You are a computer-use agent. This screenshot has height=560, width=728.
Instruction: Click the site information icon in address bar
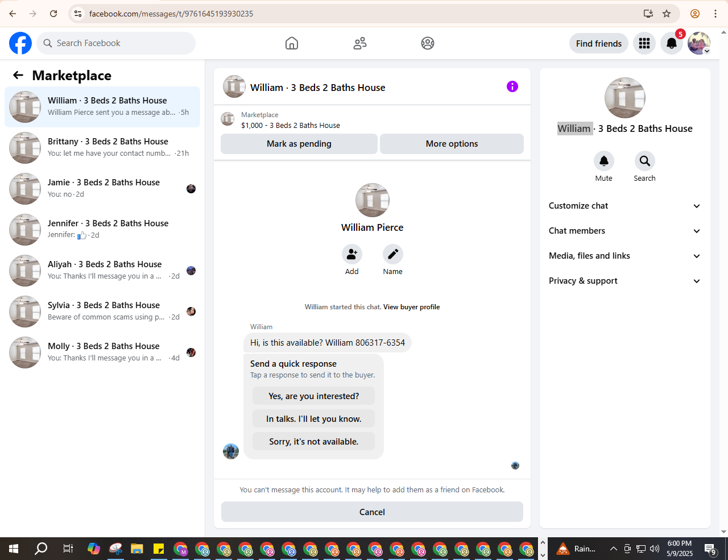tap(78, 14)
